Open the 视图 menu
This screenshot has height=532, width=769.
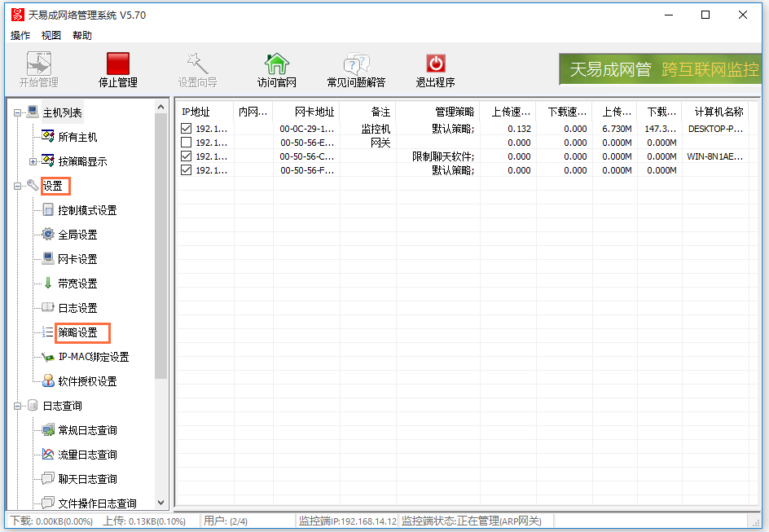(x=51, y=35)
